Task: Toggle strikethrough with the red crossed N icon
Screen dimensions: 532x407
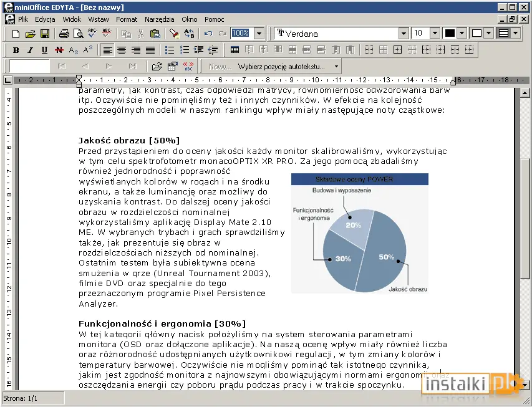Action: pos(59,50)
